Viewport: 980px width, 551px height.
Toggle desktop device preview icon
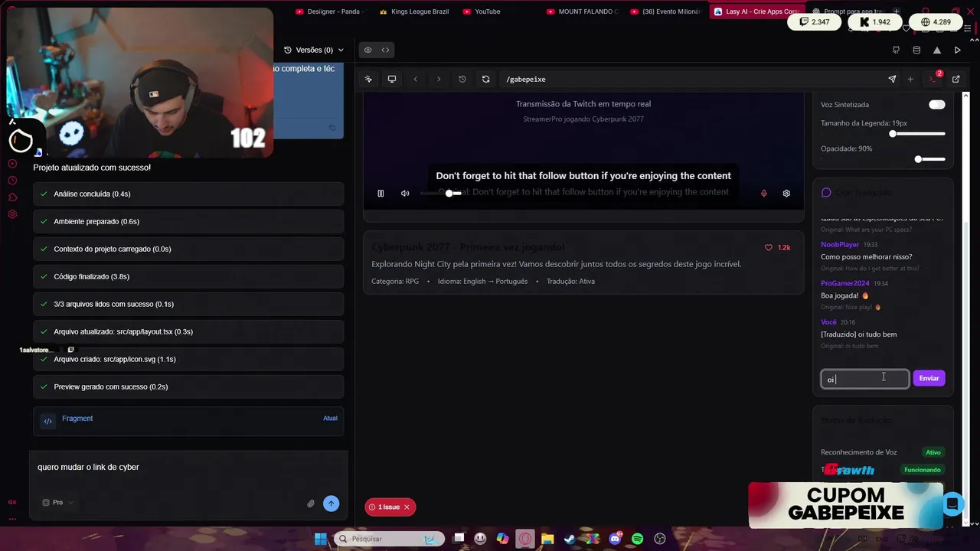coord(392,79)
